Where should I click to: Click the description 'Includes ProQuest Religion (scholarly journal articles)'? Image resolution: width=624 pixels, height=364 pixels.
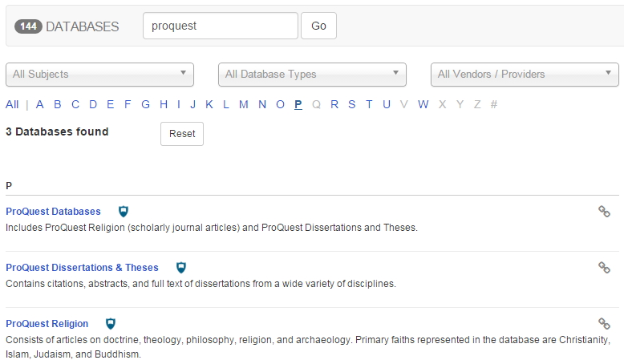[x=123, y=228]
